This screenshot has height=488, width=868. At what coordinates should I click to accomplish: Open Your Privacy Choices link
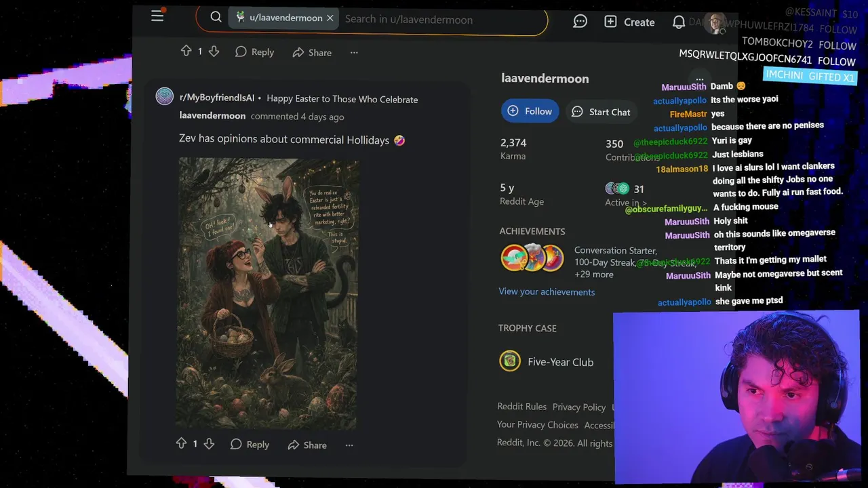pyautogui.click(x=537, y=424)
